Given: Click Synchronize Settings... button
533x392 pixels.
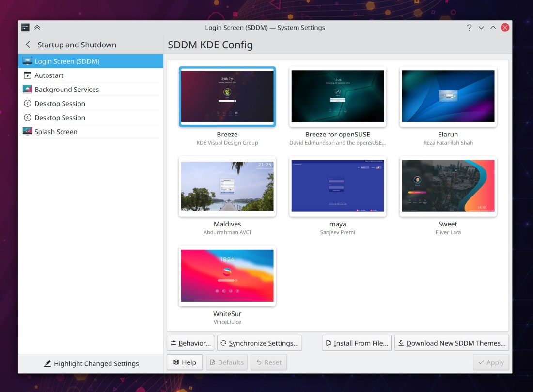Looking at the screenshot, I should click(x=259, y=343).
